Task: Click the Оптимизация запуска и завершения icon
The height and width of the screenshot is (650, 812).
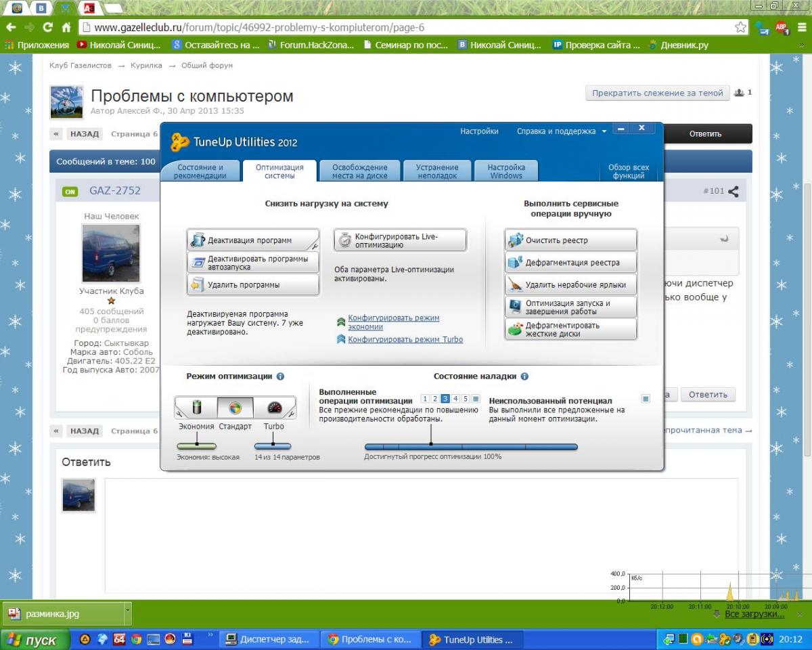Action: point(516,307)
